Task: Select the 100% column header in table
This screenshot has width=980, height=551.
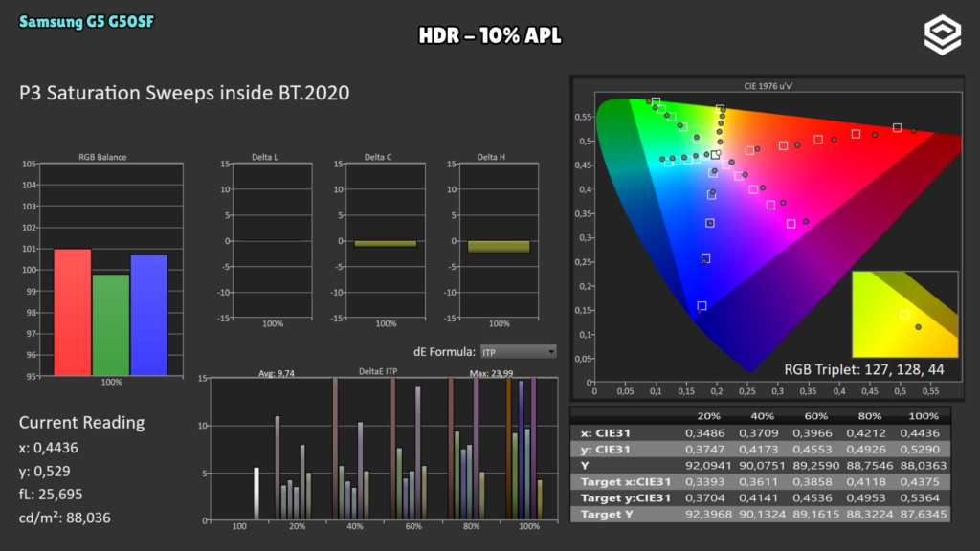Action: click(x=924, y=416)
